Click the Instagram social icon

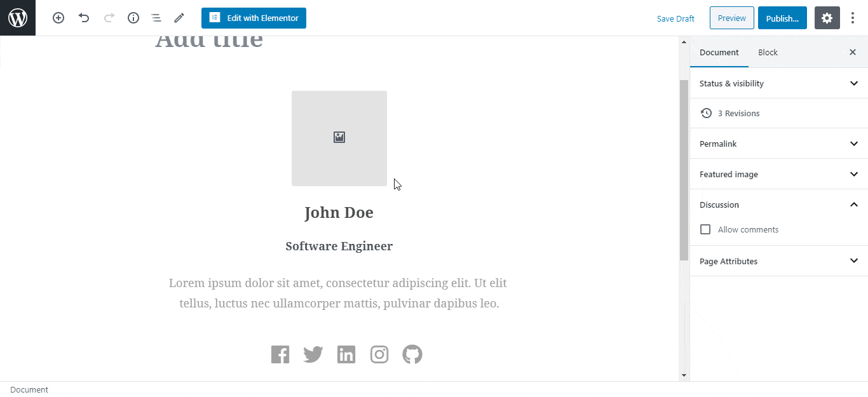click(379, 354)
